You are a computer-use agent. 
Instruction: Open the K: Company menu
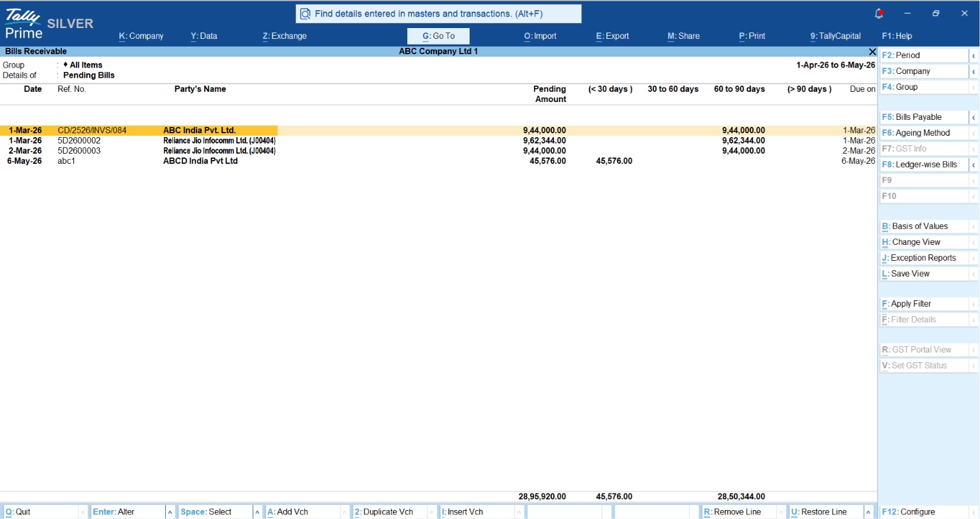141,36
